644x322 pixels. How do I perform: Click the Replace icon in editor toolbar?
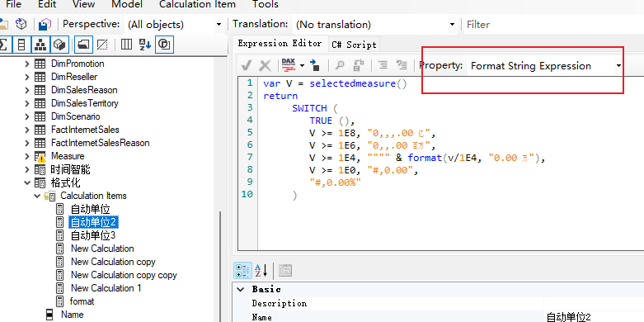(359, 65)
